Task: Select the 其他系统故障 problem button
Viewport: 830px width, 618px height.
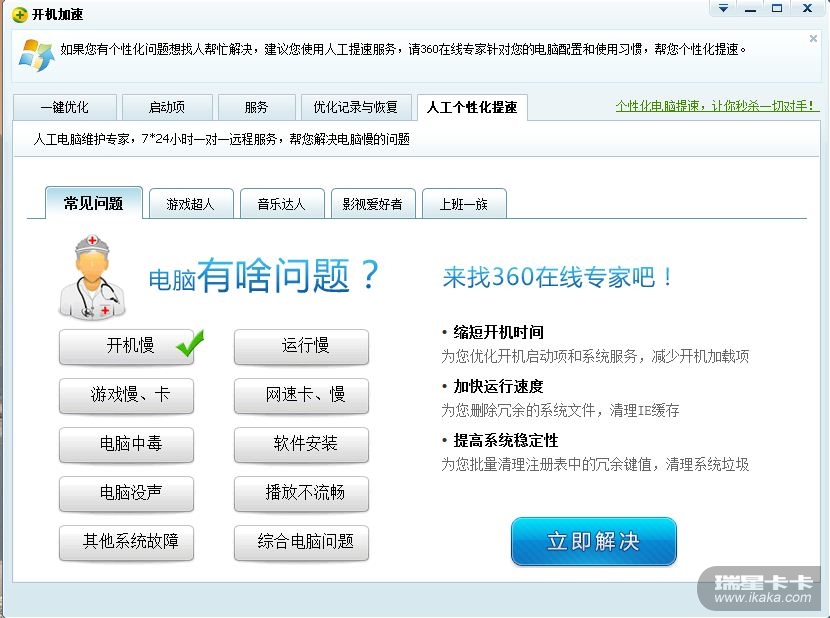Action: click(x=127, y=542)
